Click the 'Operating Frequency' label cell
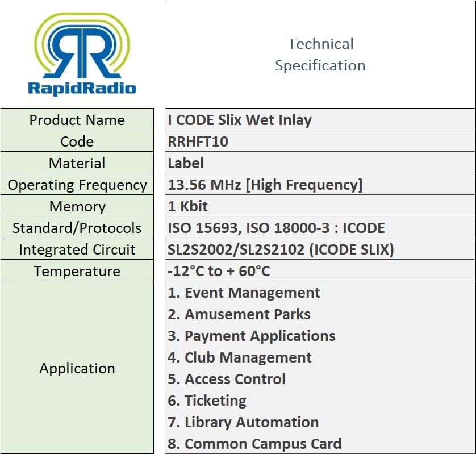 click(77, 184)
